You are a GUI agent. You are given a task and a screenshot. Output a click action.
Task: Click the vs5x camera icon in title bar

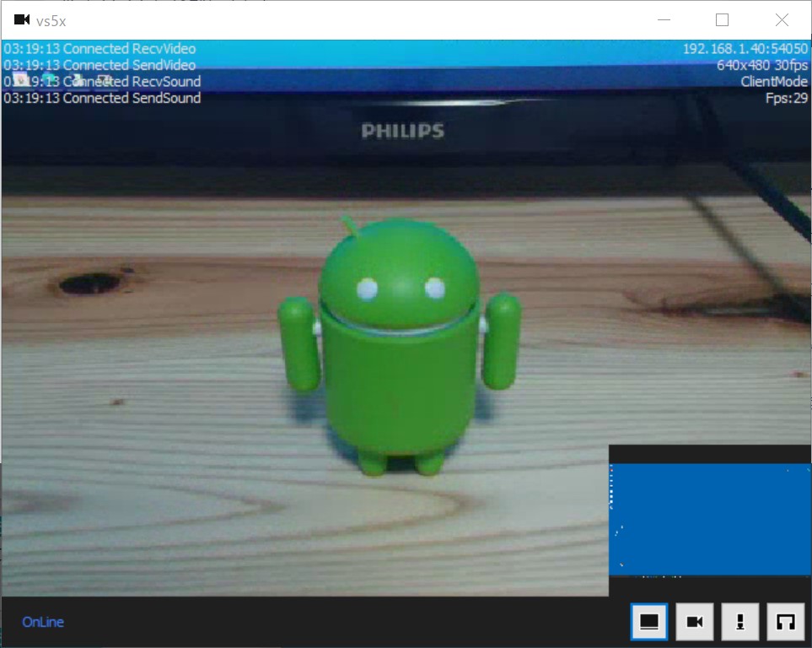[x=22, y=20]
